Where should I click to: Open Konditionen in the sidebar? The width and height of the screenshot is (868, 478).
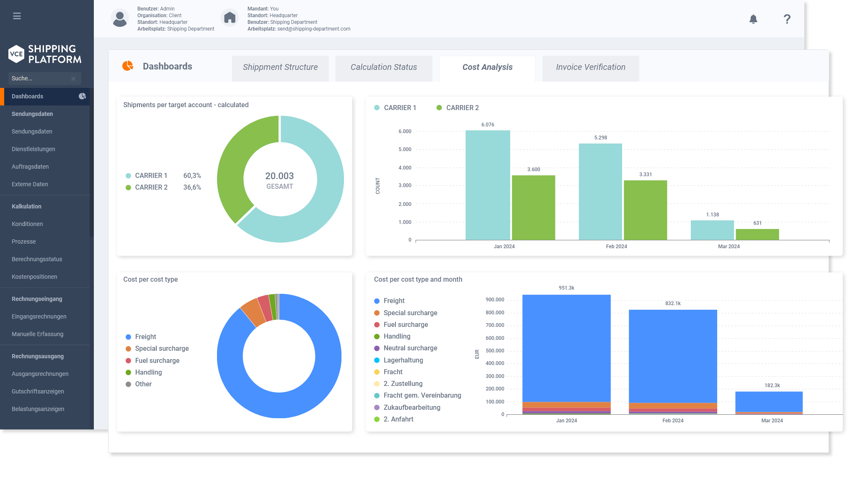tap(27, 224)
